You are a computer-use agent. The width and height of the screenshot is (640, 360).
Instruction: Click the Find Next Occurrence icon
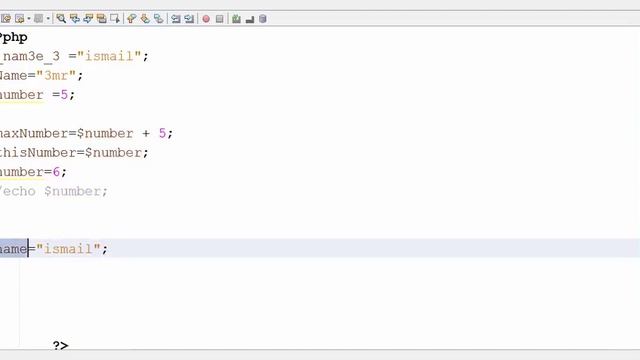coord(88,19)
